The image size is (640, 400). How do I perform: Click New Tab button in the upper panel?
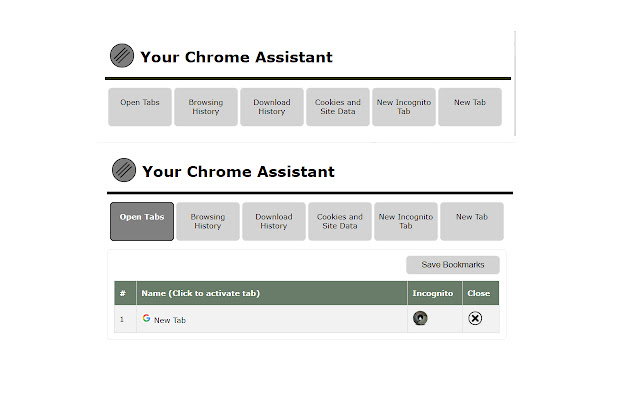(470, 107)
